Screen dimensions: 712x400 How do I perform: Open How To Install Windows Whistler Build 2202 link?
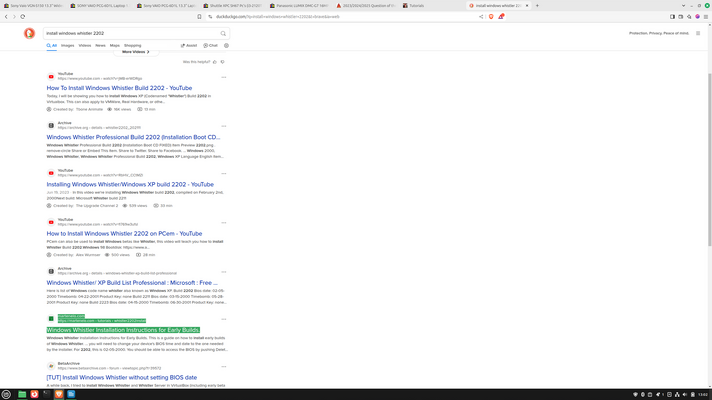(x=119, y=88)
